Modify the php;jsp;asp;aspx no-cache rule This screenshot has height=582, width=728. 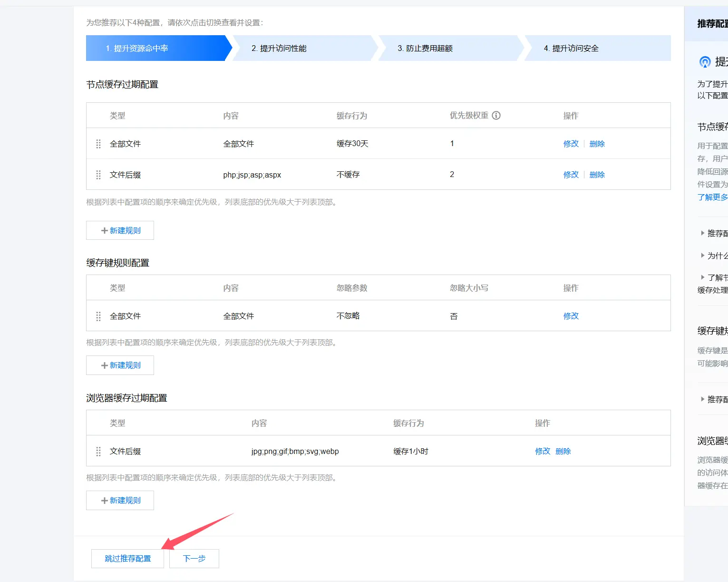[x=571, y=175]
